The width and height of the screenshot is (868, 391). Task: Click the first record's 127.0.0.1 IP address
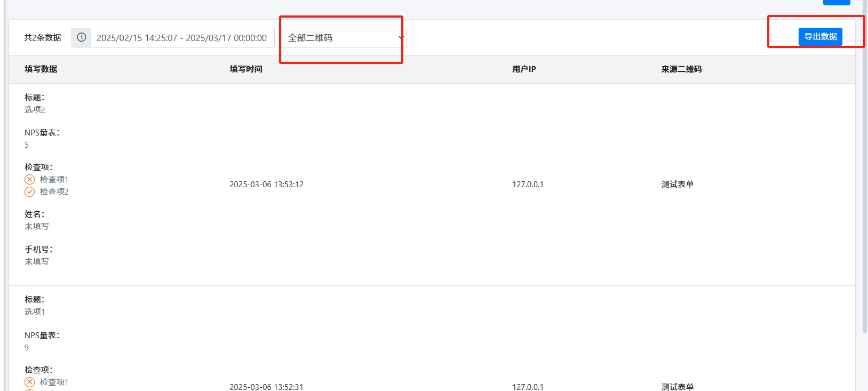pos(528,185)
